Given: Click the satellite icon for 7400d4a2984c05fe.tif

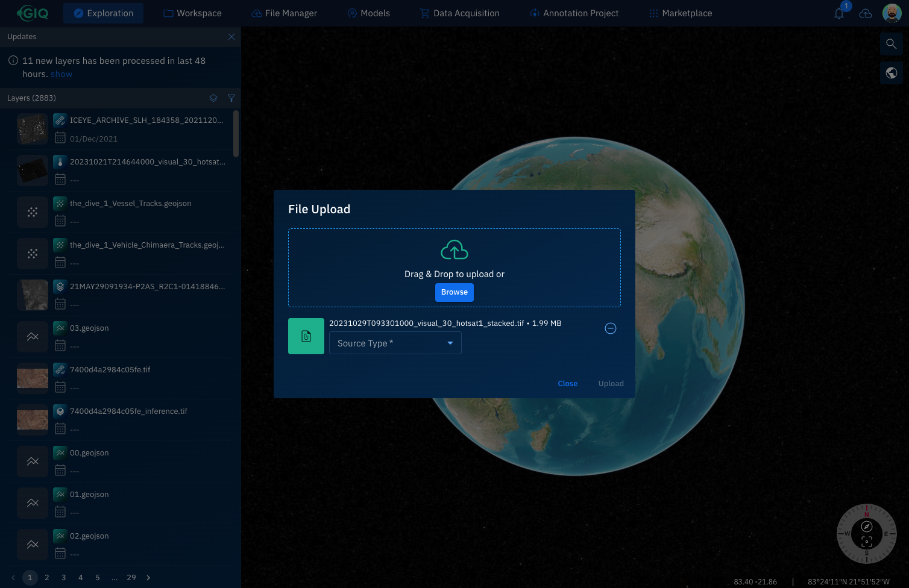Looking at the screenshot, I should pyautogui.click(x=60, y=370).
